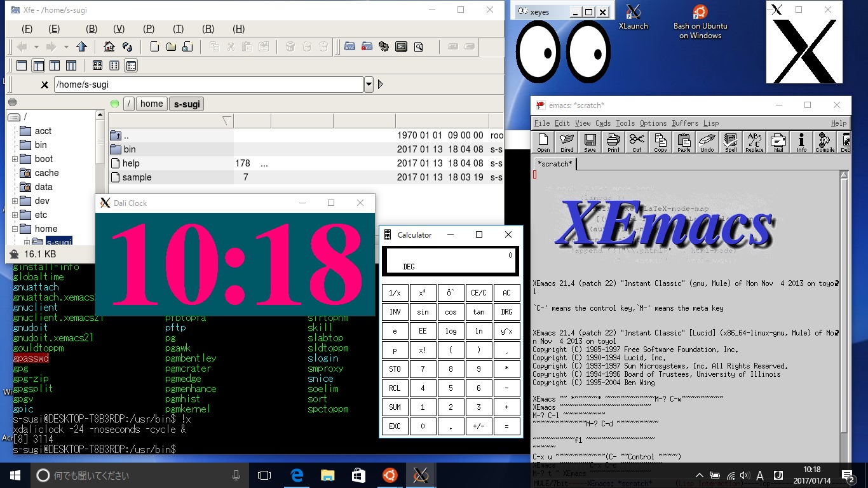Open the Buffers menu in XEmacs
This screenshot has height=488, width=868.
click(685, 123)
